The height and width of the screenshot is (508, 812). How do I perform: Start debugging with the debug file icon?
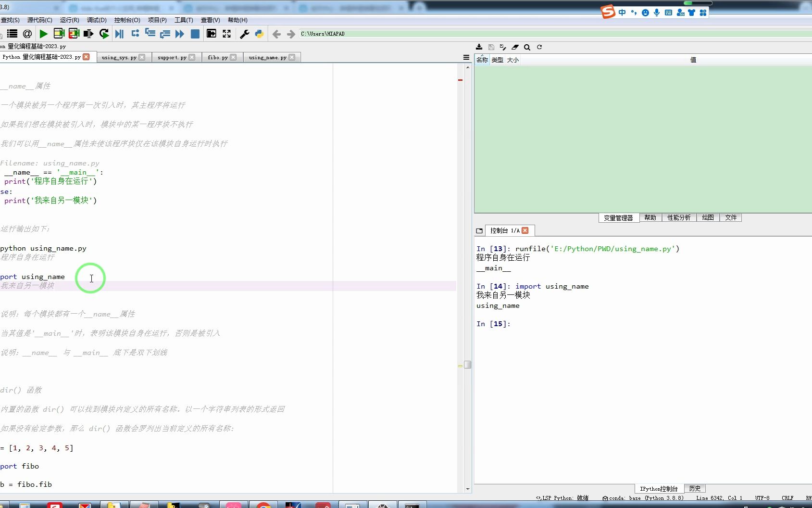(x=120, y=34)
